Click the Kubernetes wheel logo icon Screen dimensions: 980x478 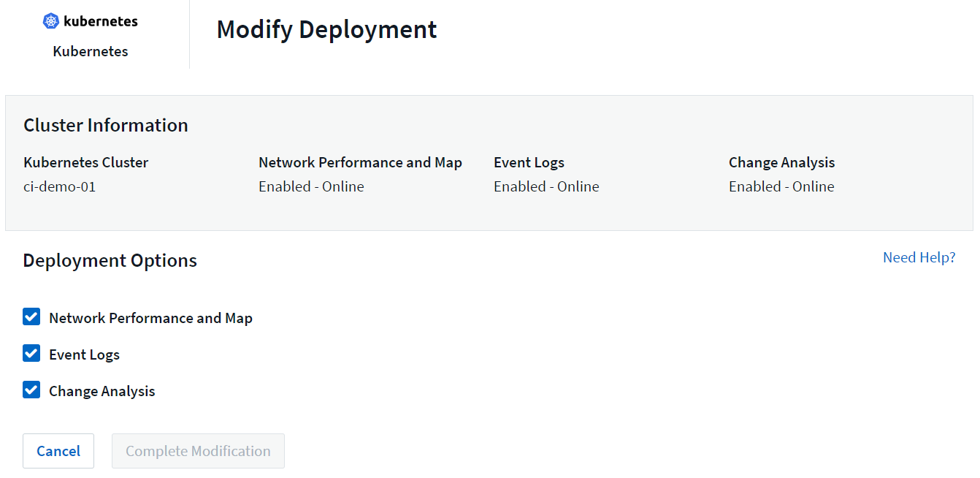click(51, 21)
